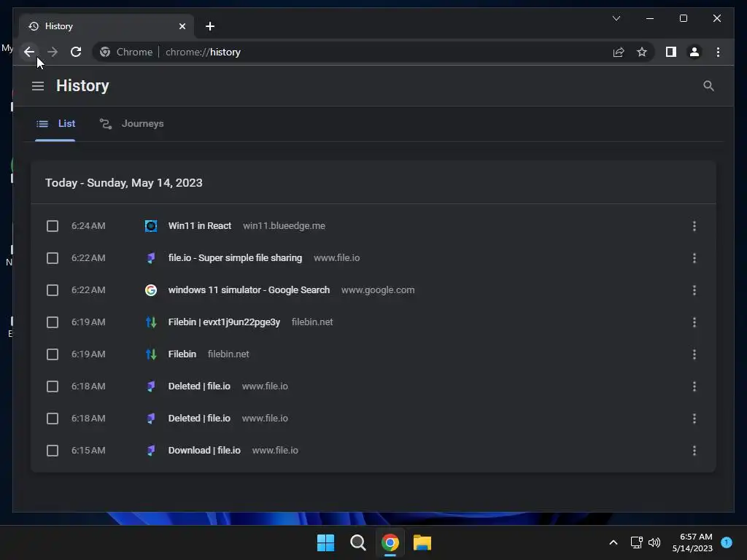This screenshot has height=560, width=747.
Task: Open Windows taskbar search
Action: (x=357, y=542)
